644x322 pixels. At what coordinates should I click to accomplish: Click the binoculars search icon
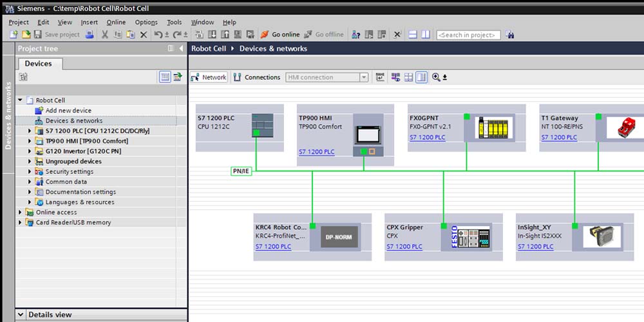pos(509,35)
